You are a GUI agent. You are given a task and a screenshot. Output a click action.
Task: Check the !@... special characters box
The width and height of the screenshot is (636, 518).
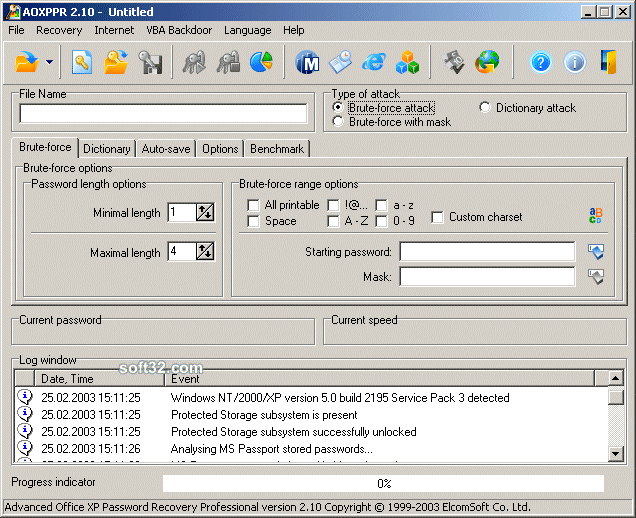[333, 205]
